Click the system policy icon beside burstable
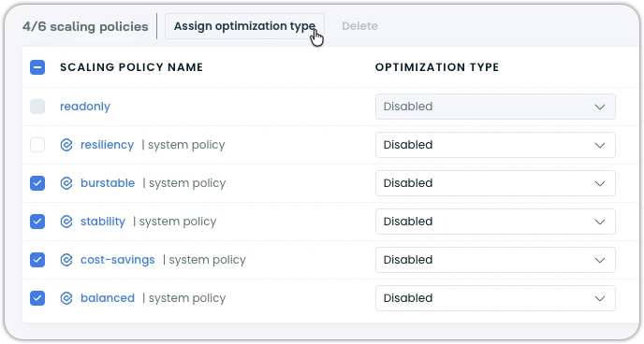This screenshot has height=344, width=644. (66, 183)
